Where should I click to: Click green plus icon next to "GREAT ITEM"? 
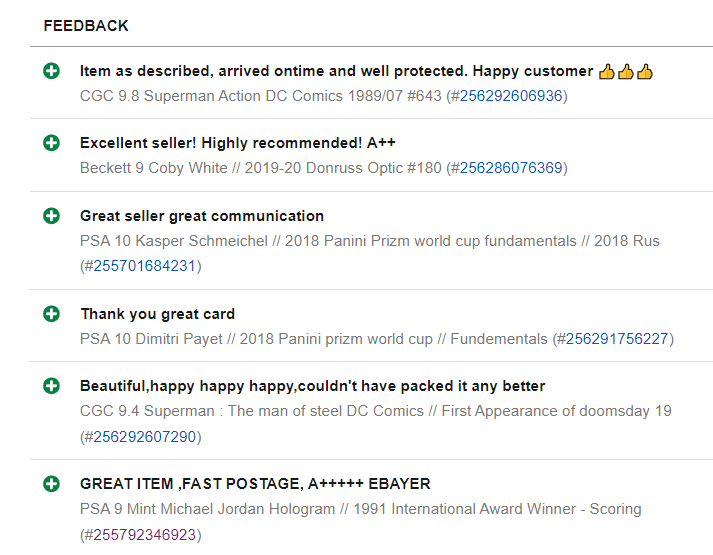click(x=52, y=484)
